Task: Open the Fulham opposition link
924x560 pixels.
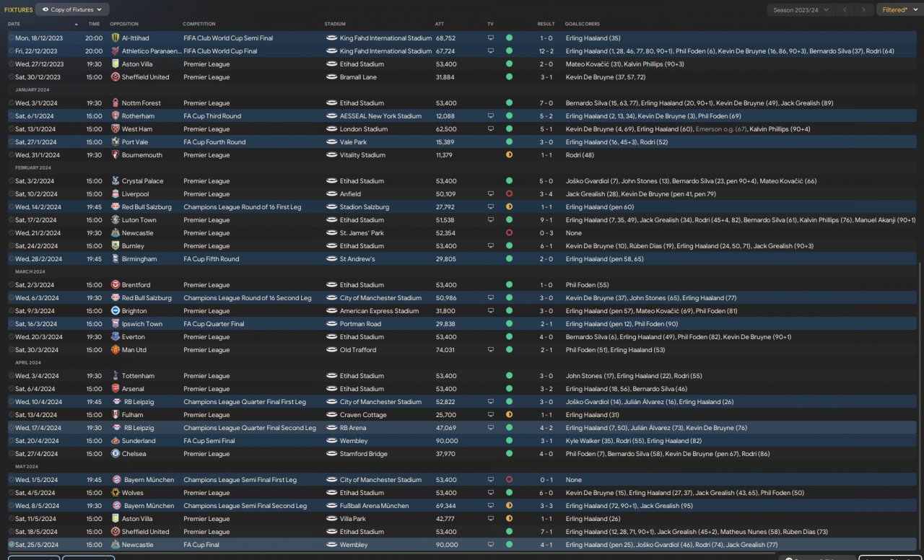Action: [x=133, y=414]
